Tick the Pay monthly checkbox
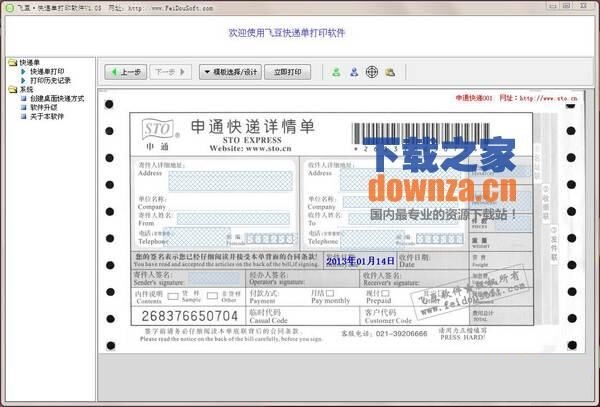This screenshot has height=407, width=600. point(330,293)
